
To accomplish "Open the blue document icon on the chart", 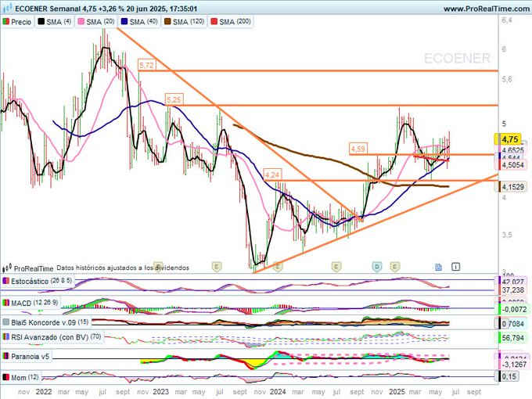I will coord(438,267).
